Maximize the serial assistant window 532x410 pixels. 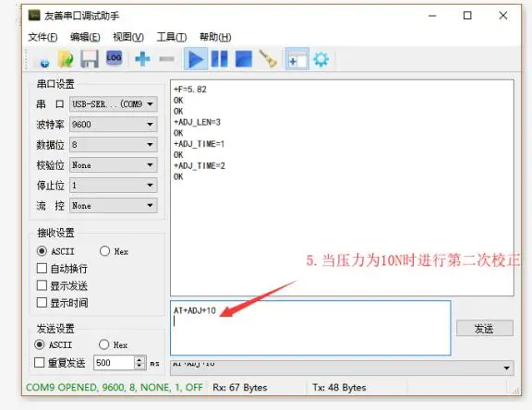click(467, 16)
